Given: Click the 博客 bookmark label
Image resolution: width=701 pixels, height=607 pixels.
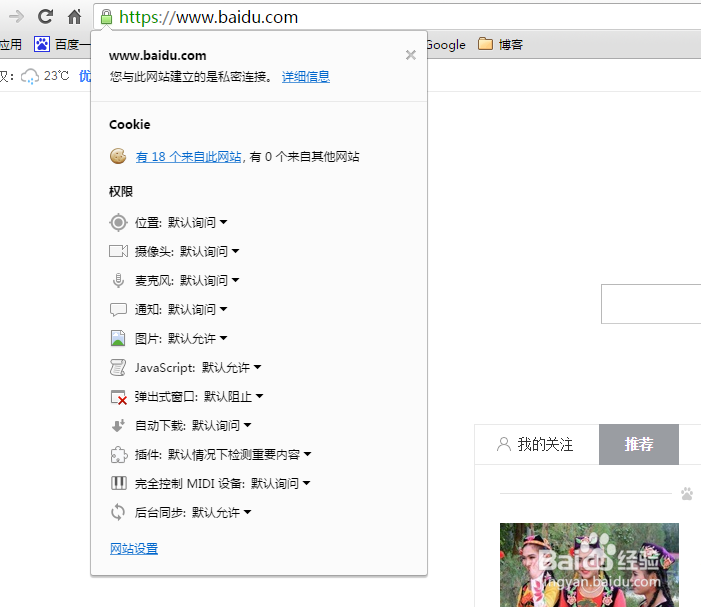Looking at the screenshot, I should [x=511, y=44].
